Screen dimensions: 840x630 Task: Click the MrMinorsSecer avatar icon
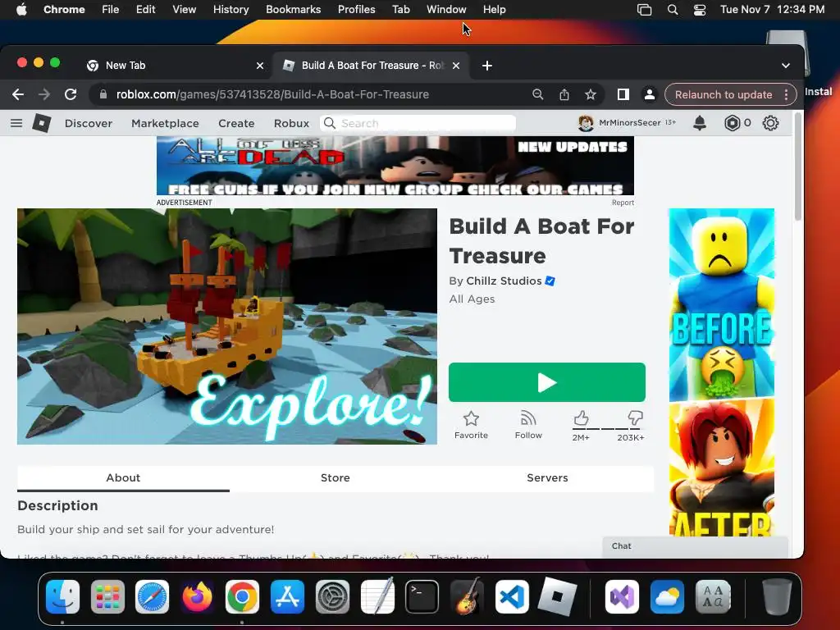pos(586,123)
